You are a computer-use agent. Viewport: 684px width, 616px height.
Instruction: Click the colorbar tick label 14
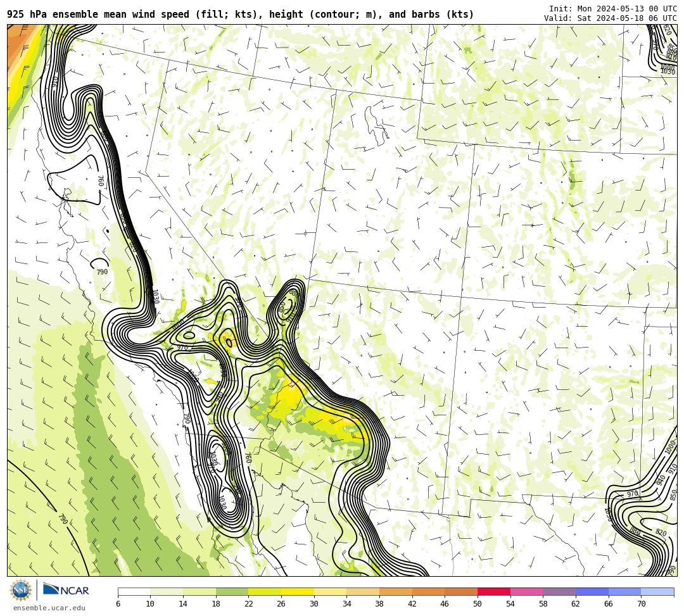pyautogui.click(x=183, y=604)
